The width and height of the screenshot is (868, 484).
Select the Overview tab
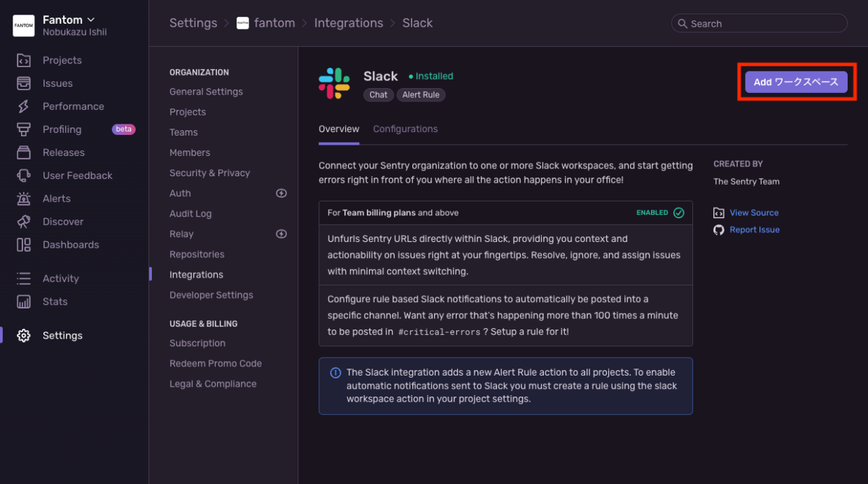[339, 129]
